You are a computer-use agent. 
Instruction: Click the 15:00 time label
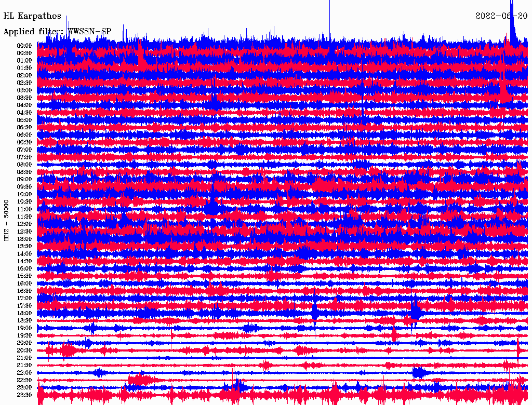24,268
